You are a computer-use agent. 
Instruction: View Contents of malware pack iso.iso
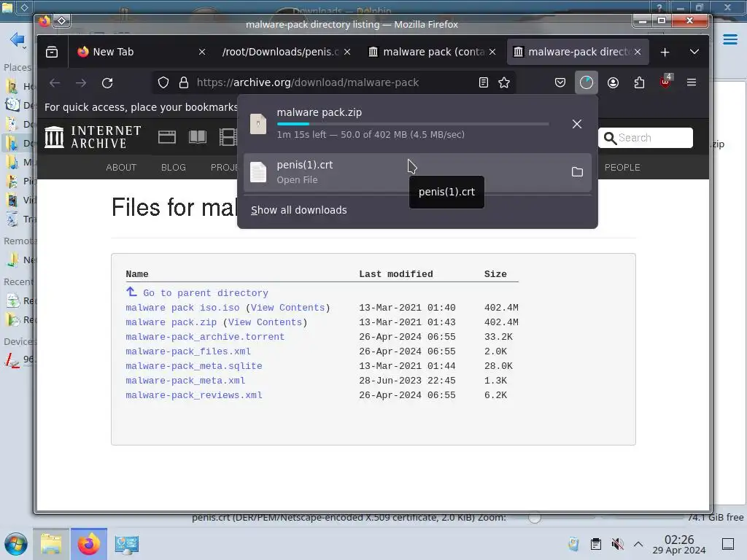pyautogui.click(x=287, y=308)
